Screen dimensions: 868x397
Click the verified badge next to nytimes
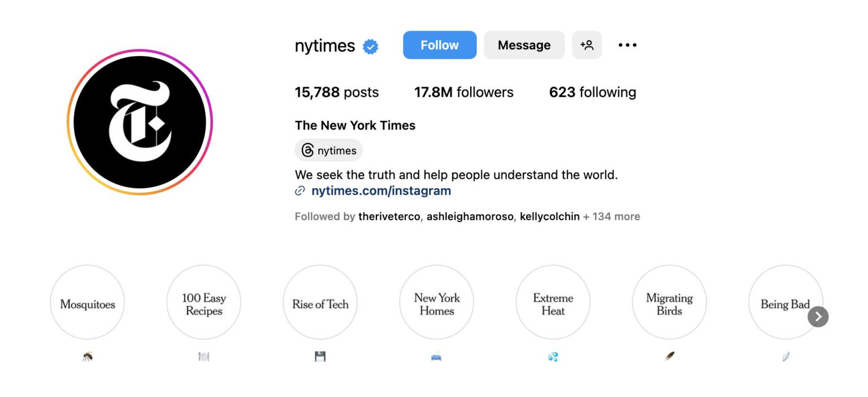click(x=370, y=46)
